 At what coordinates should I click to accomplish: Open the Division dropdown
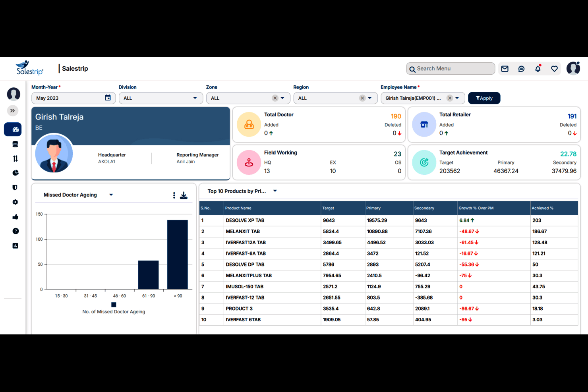pyautogui.click(x=161, y=98)
